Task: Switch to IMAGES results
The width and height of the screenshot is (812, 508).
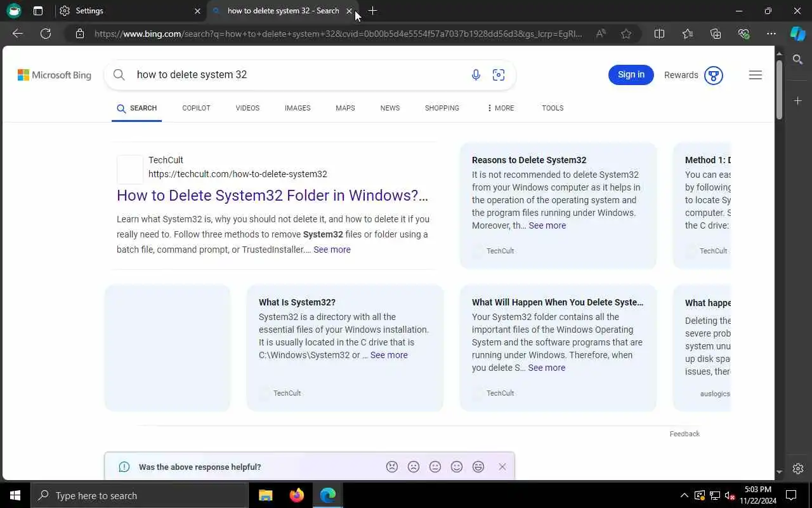Action: [298, 108]
